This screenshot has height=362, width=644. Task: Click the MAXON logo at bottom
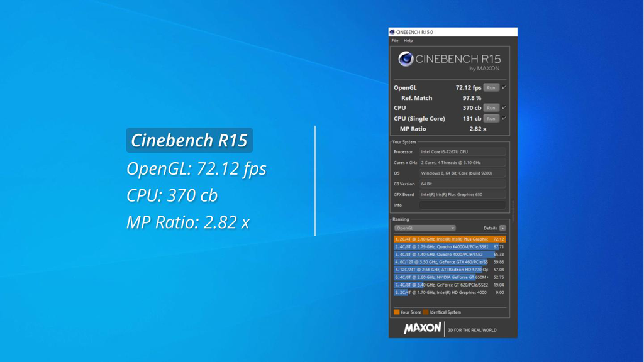click(422, 328)
